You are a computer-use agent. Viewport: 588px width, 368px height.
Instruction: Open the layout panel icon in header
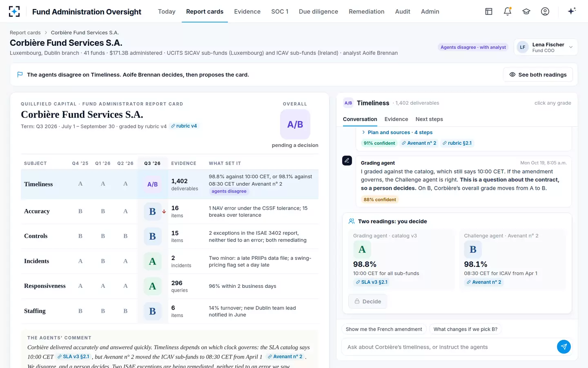click(489, 11)
